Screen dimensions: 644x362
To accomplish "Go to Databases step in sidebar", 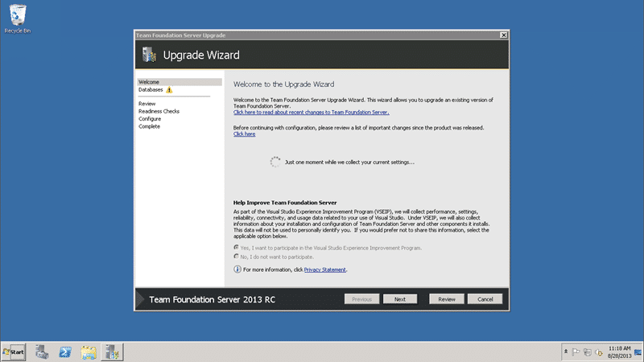I will [151, 89].
